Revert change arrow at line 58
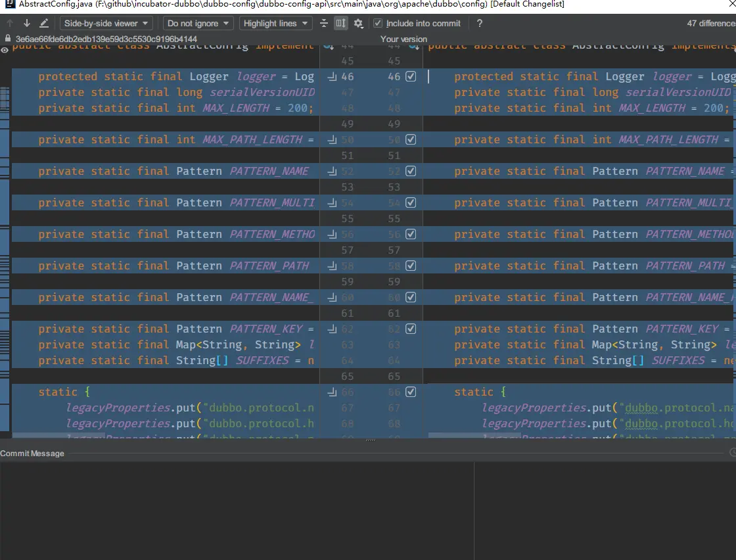The width and height of the screenshot is (736, 560). [x=333, y=266]
